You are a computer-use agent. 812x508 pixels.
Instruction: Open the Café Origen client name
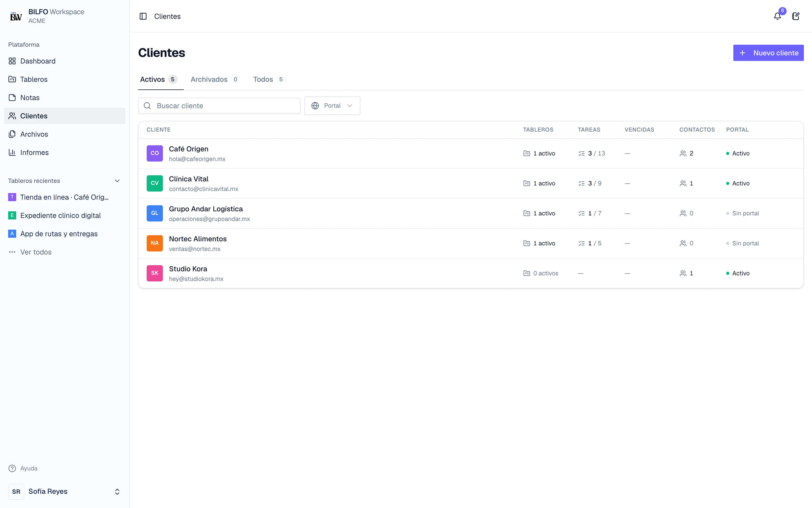[x=189, y=149]
